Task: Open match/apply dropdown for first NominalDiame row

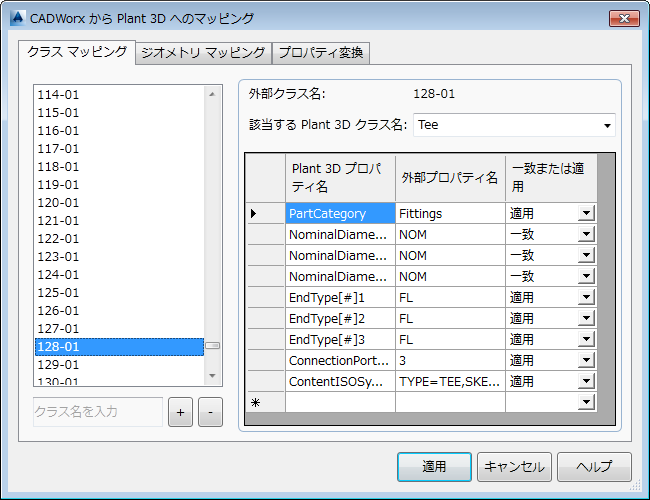Action: click(586, 235)
